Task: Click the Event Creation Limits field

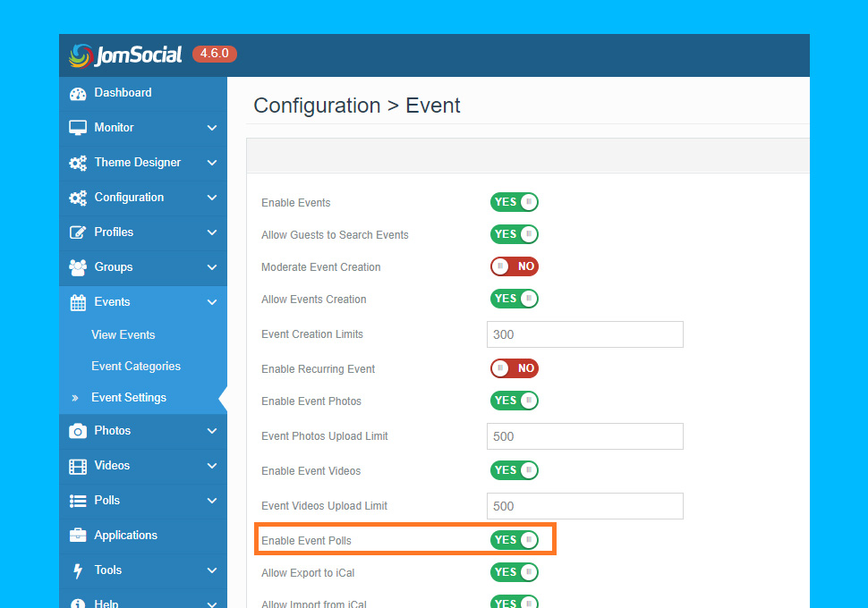Action: [585, 334]
